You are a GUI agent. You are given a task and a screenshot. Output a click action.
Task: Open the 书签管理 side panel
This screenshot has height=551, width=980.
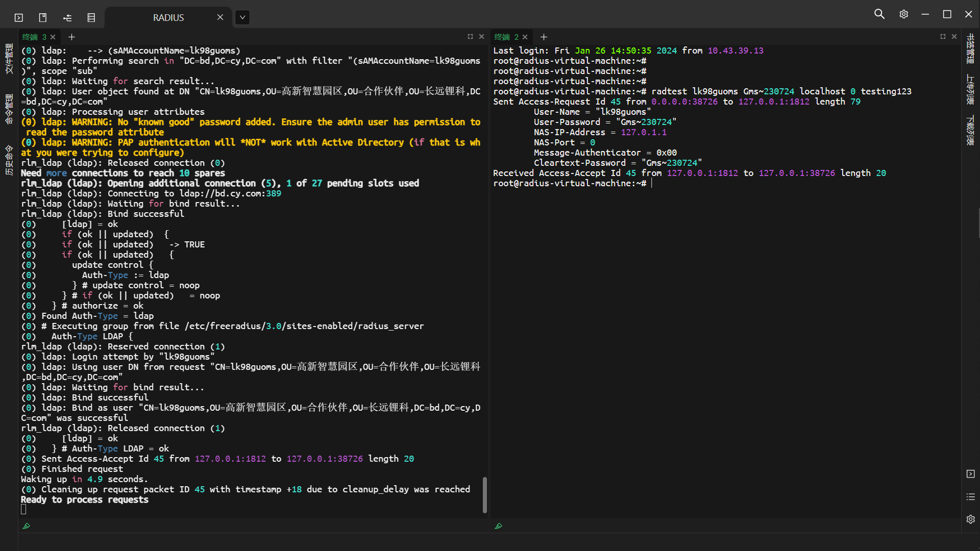point(970,48)
